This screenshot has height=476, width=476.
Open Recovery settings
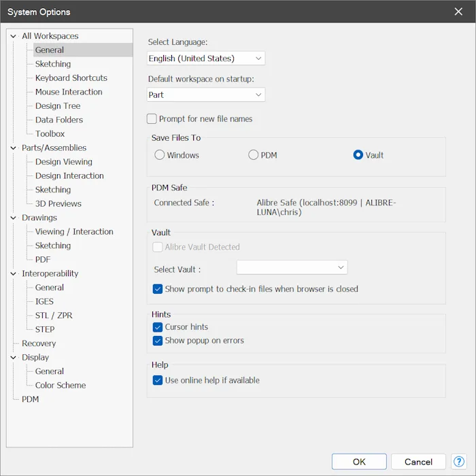tap(39, 343)
